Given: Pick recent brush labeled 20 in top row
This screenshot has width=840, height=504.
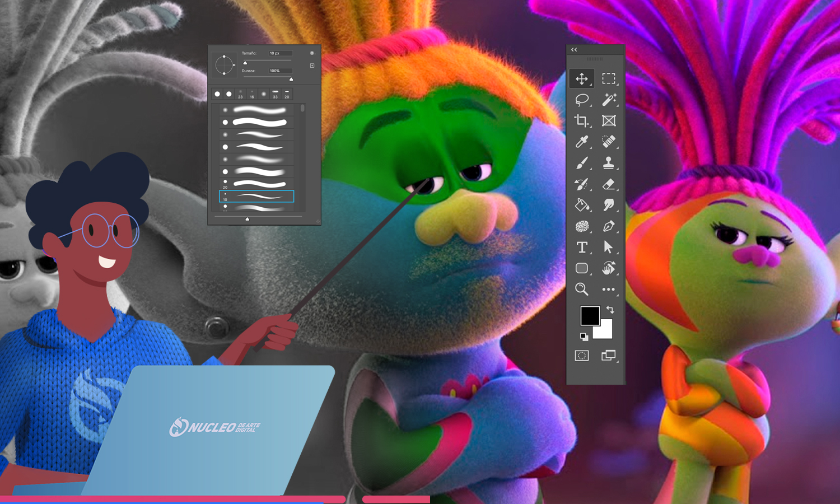Looking at the screenshot, I should coord(287,94).
